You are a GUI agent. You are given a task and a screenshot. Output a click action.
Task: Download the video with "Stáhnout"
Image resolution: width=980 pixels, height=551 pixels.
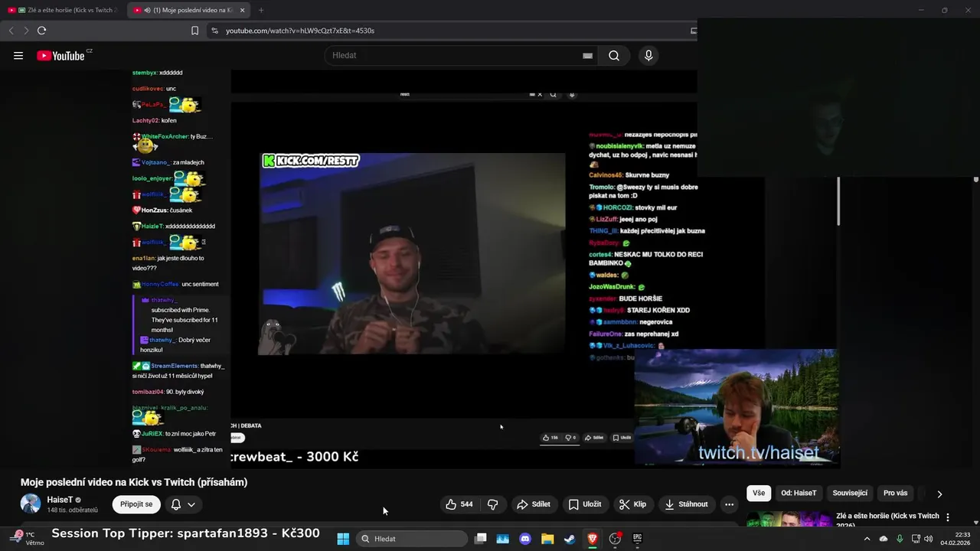point(686,504)
